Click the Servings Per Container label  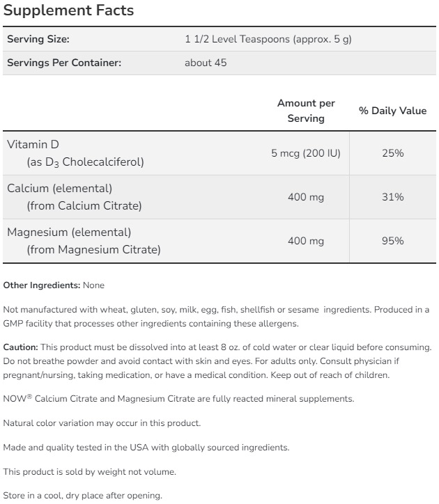click(64, 63)
